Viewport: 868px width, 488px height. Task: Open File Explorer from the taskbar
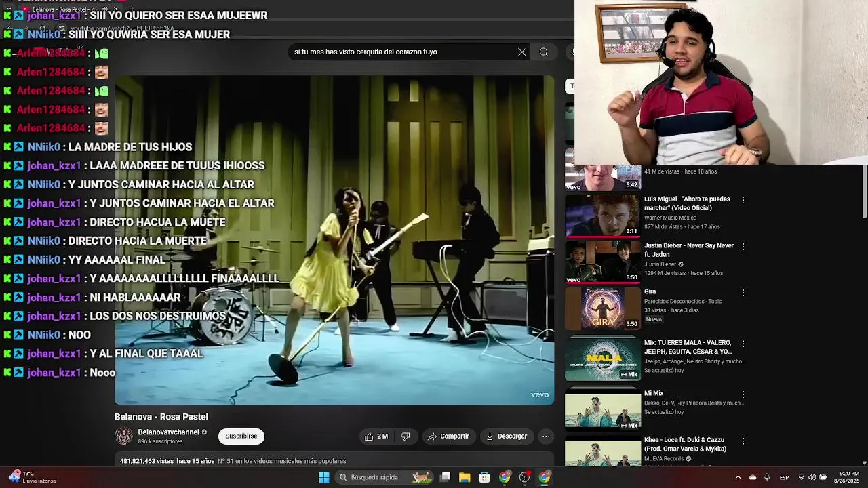click(x=465, y=477)
